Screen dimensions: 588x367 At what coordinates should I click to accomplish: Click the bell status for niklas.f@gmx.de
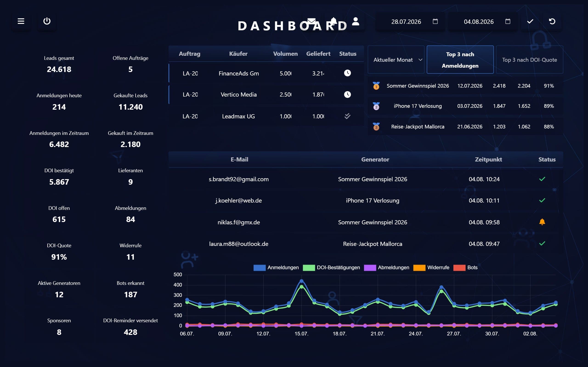(x=542, y=222)
